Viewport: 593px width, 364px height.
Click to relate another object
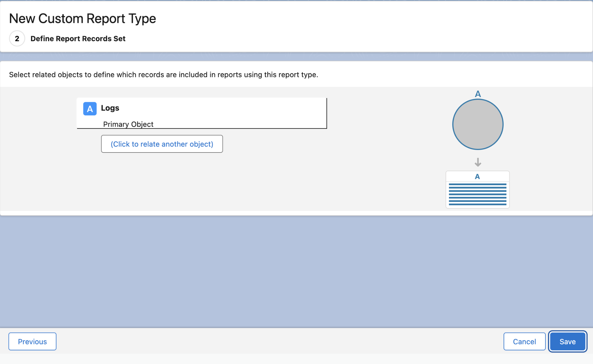coord(162,144)
